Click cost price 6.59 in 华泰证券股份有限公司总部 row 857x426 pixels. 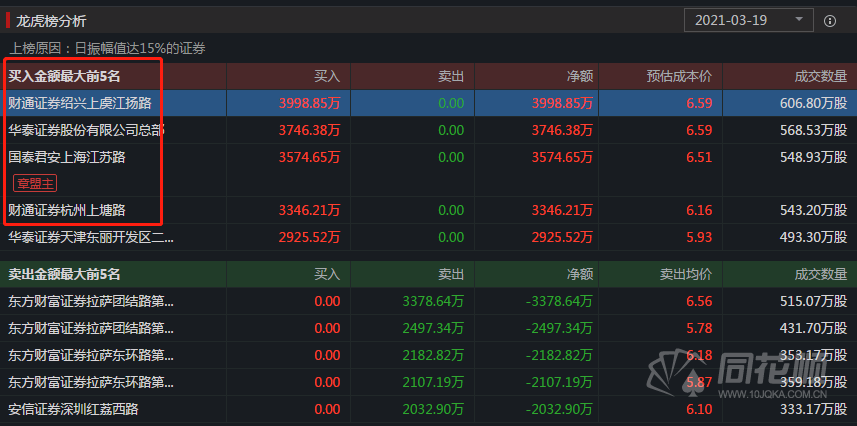tap(700, 130)
